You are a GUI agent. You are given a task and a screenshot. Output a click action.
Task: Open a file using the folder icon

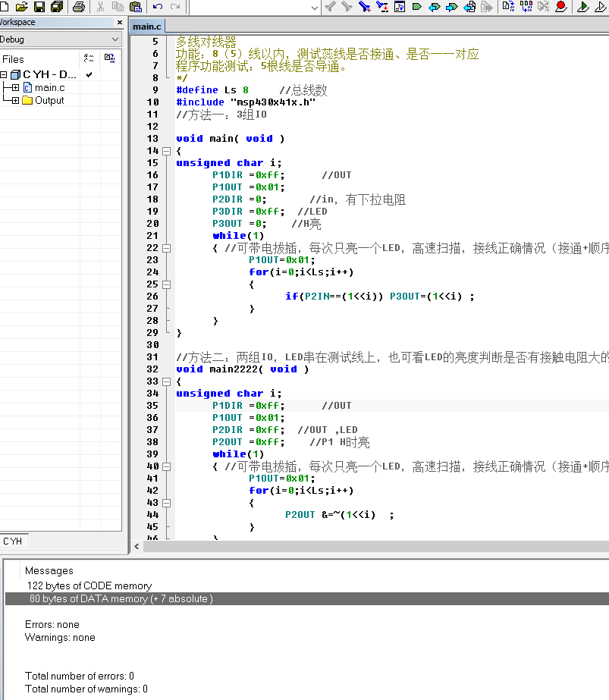point(21,6)
